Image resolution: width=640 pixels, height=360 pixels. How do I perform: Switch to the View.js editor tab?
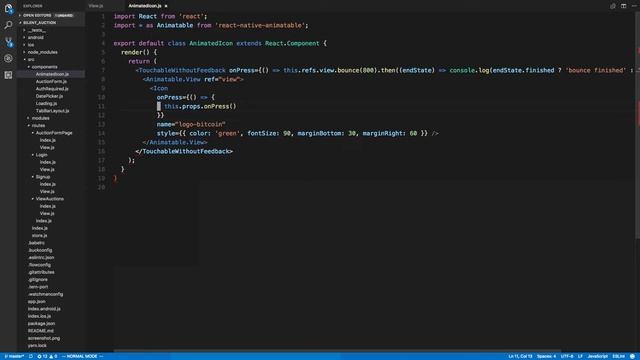pyautogui.click(x=96, y=6)
